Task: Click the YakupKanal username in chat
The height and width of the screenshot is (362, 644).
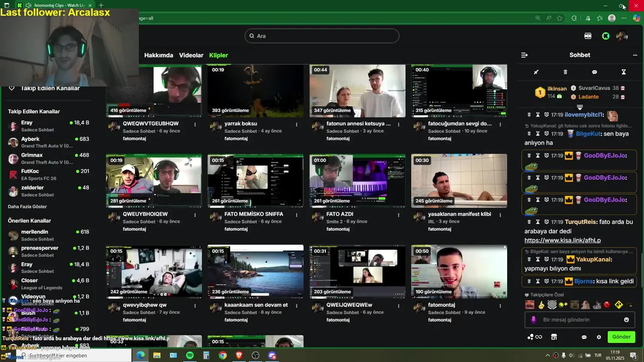Action: [593, 259]
